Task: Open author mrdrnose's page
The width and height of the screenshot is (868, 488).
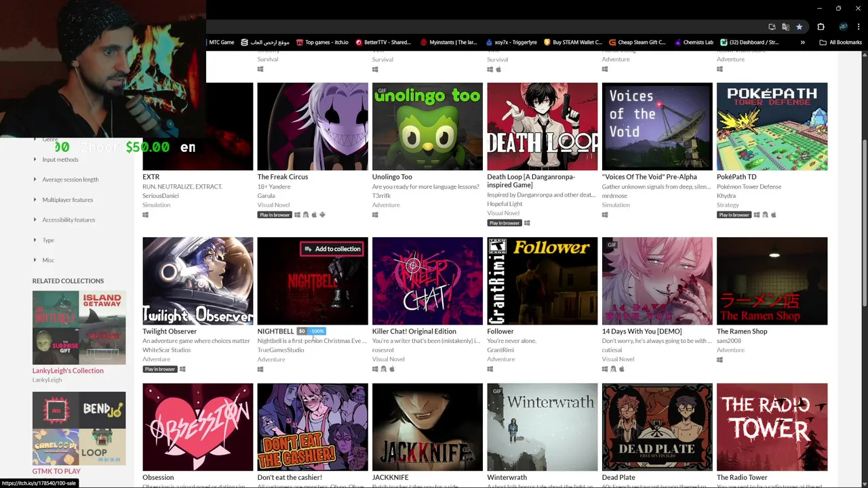Action: coord(616,196)
